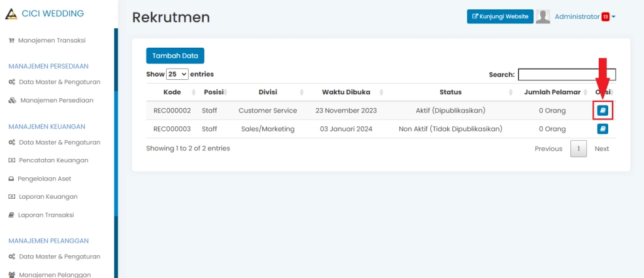Click the red notification badge showing 13
644x278 pixels.
(605, 17)
